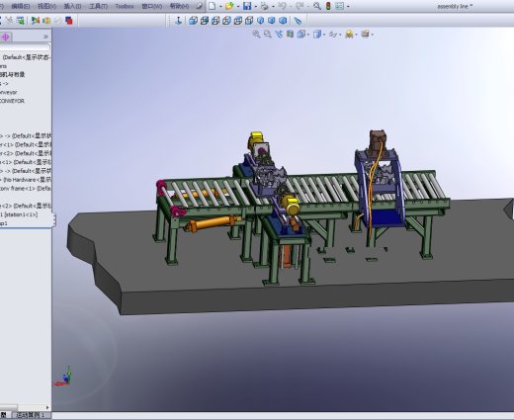Open View Orientation dropdown arrow
Screen dimensions: 514x420
(x=308, y=35)
